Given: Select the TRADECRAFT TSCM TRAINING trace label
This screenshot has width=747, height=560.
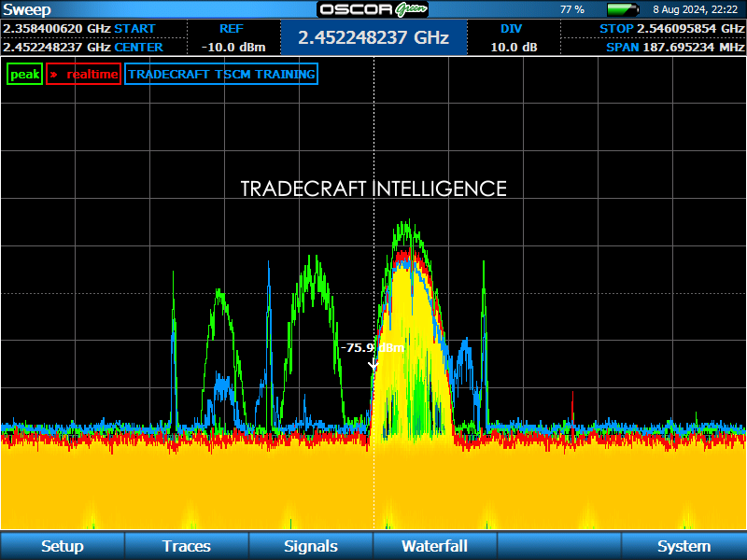Looking at the screenshot, I should coord(221,75).
